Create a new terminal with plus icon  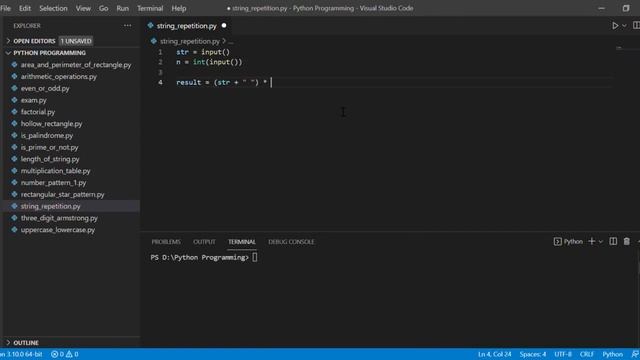click(591, 242)
